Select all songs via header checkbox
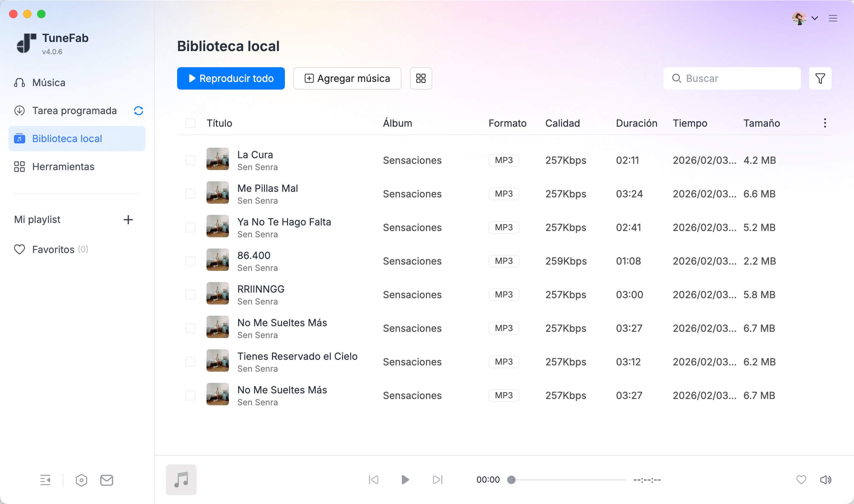Viewport: 854px width, 504px height. point(191,123)
